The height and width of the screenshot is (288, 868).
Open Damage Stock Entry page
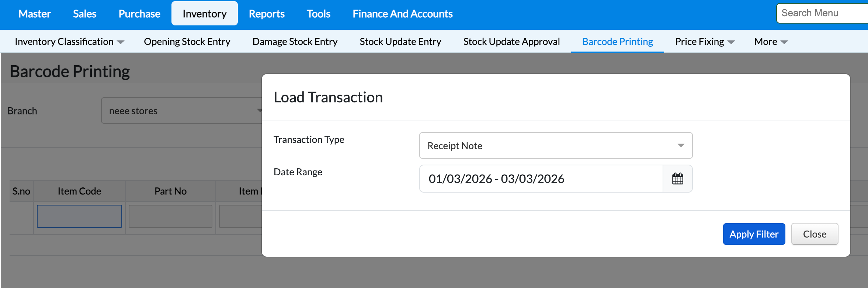click(x=295, y=42)
